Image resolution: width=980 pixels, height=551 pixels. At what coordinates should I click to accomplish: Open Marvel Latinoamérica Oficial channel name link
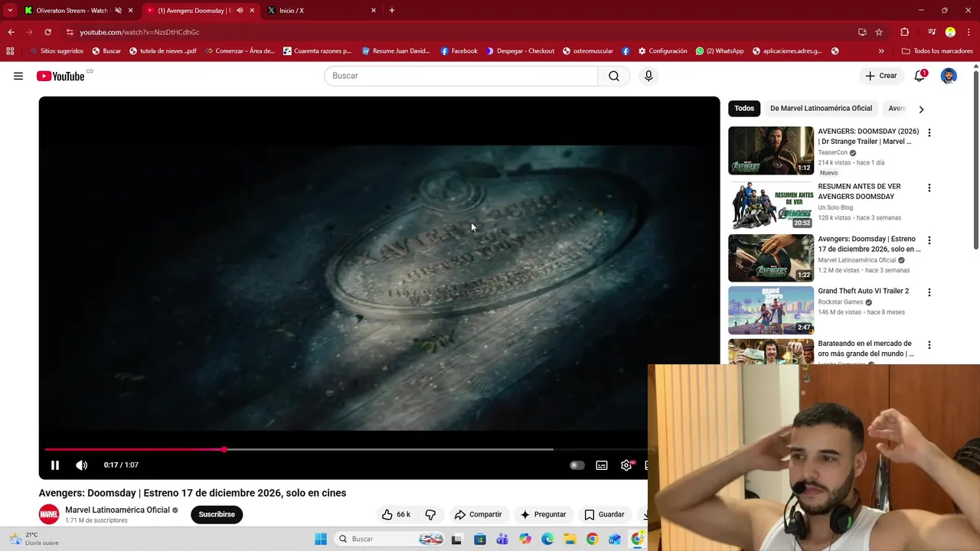[117, 510]
